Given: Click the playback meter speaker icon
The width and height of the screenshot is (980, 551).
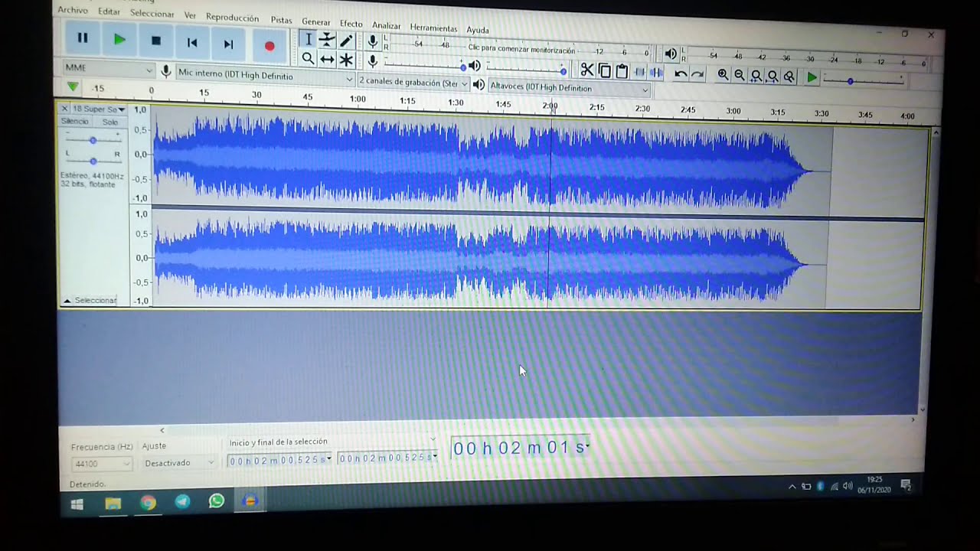Looking at the screenshot, I should 670,54.
